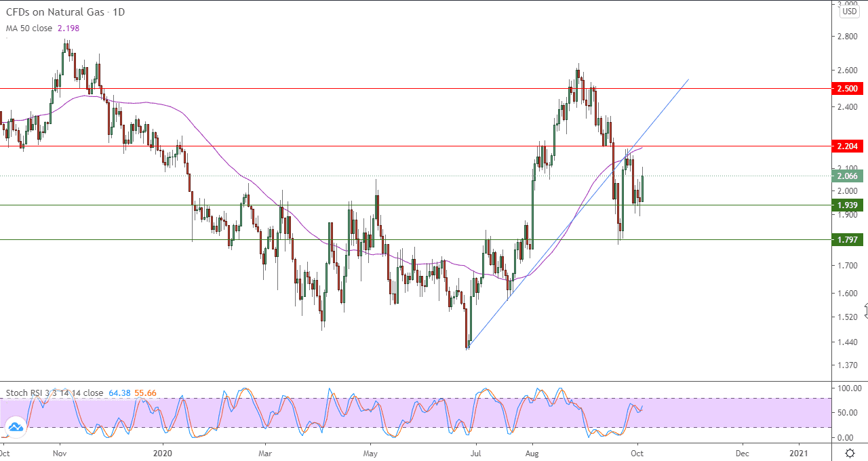Image resolution: width=868 pixels, height=461 pixels.
Task: Click the 2.500 red price label
Action: [x=847, y=89]
